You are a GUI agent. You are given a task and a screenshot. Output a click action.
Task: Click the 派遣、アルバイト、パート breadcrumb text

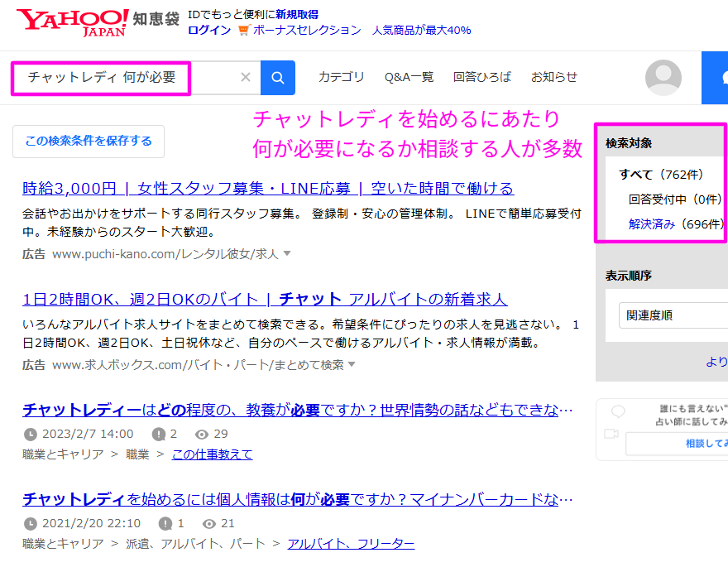coord(195,544)
